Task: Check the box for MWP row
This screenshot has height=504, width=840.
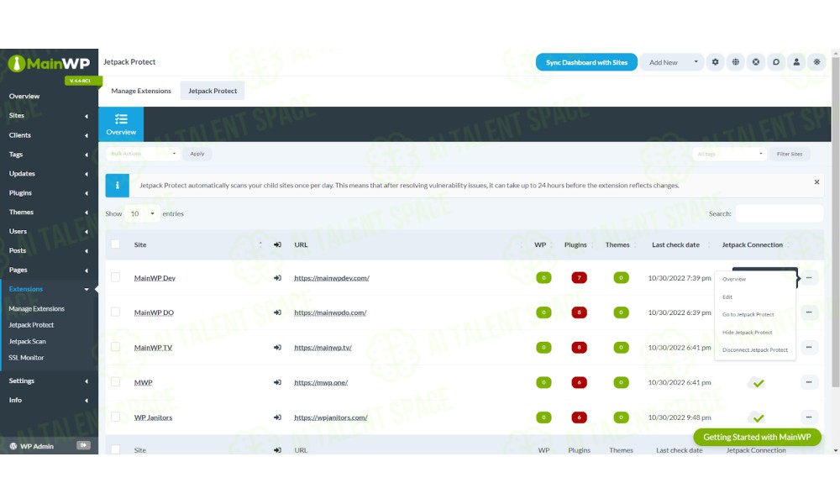Action: click(x=115, y=382)
